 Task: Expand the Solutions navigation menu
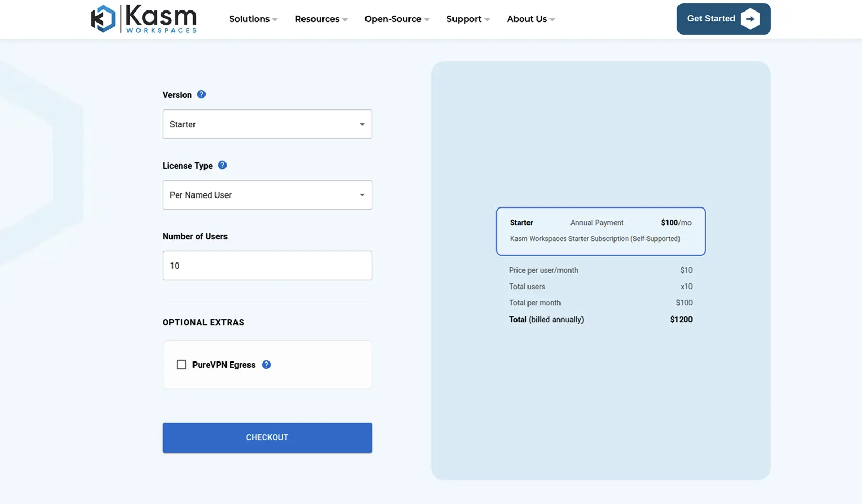[253, 19]
